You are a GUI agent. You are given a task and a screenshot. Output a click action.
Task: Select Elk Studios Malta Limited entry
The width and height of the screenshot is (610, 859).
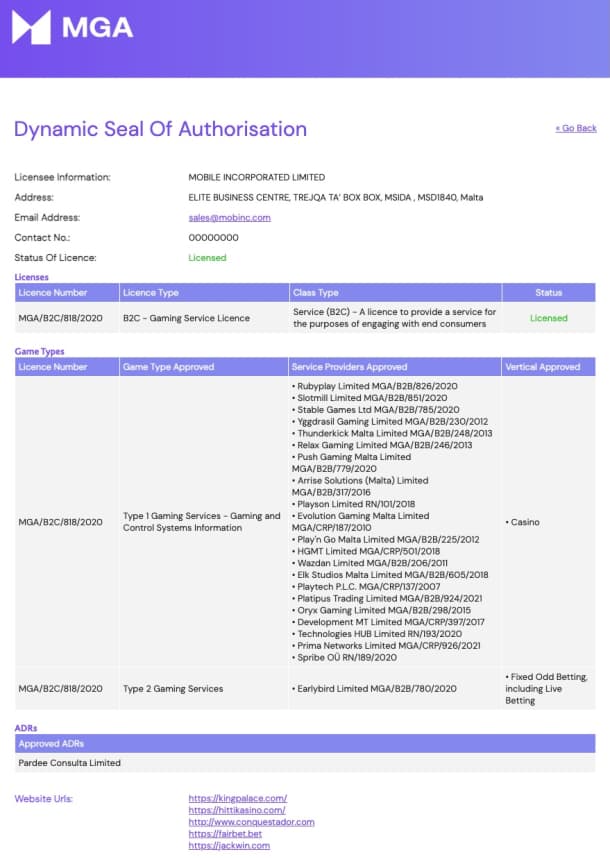pyautogui.click(x=390, y=575)
